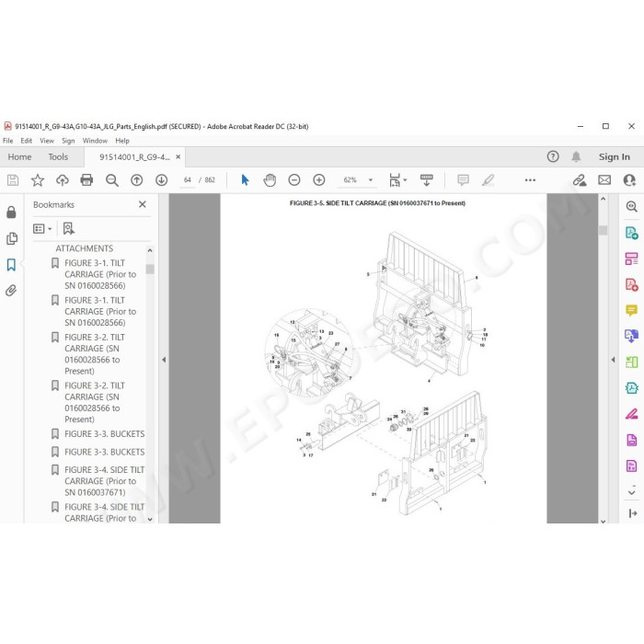Open the Export PDF tool in the right pane
Screen dimensions: 644x644
point(631,233)
